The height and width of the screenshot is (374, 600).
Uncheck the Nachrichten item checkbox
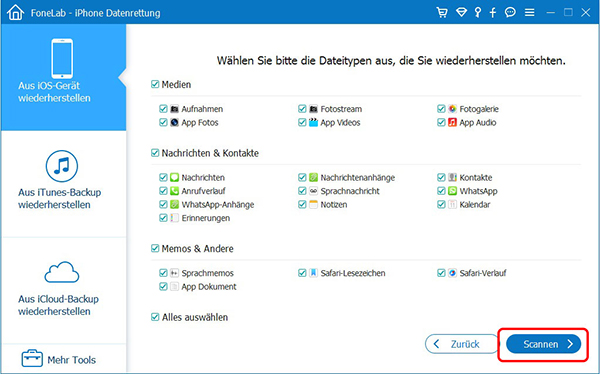(x=163, y=177)
